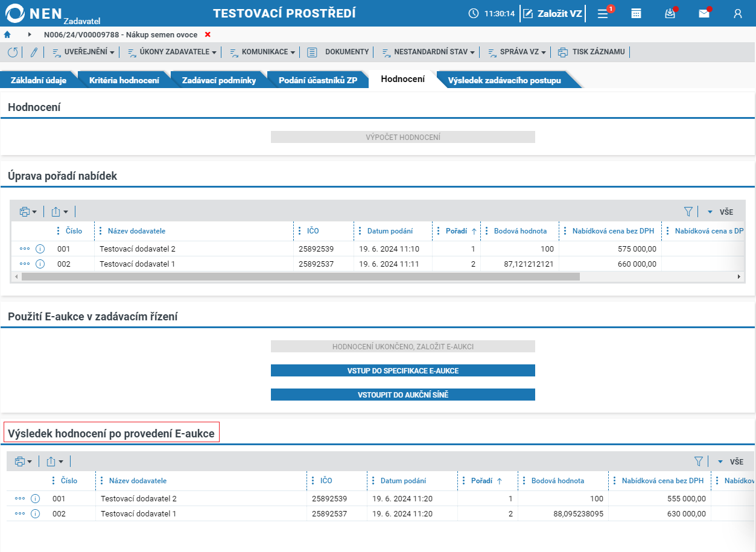The image size is (756, 552).
Task: Click VSTOUPIT DO AUKČNÍ SÍNĚ button
Action: pos(403,395)
